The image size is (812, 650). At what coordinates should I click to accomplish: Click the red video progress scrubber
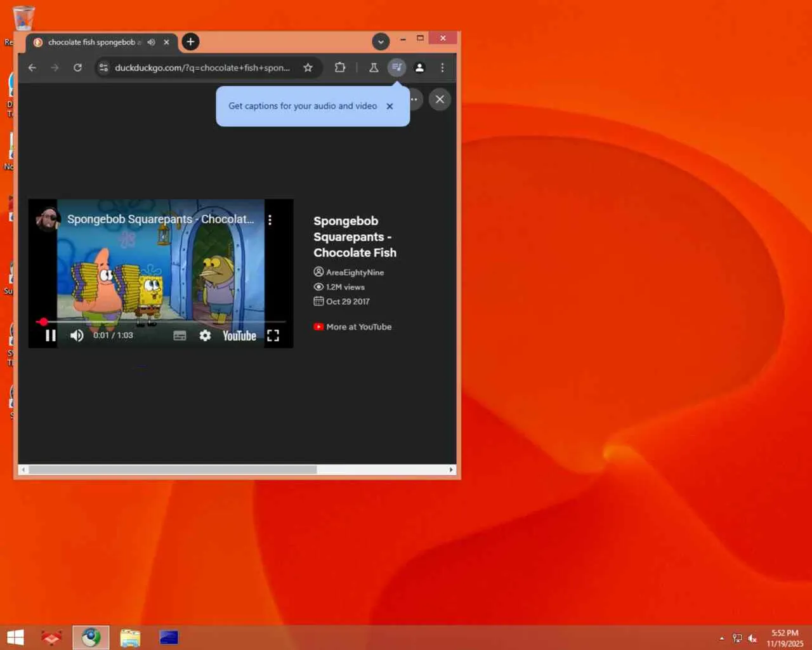point(43,322)
